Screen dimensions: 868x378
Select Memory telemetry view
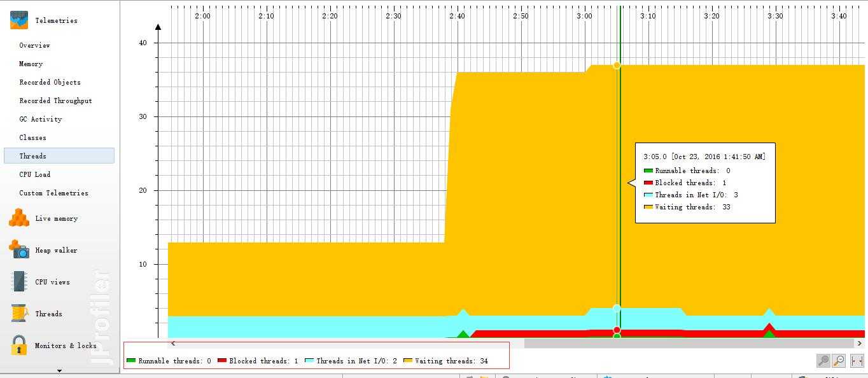click(x=59, y=64)
